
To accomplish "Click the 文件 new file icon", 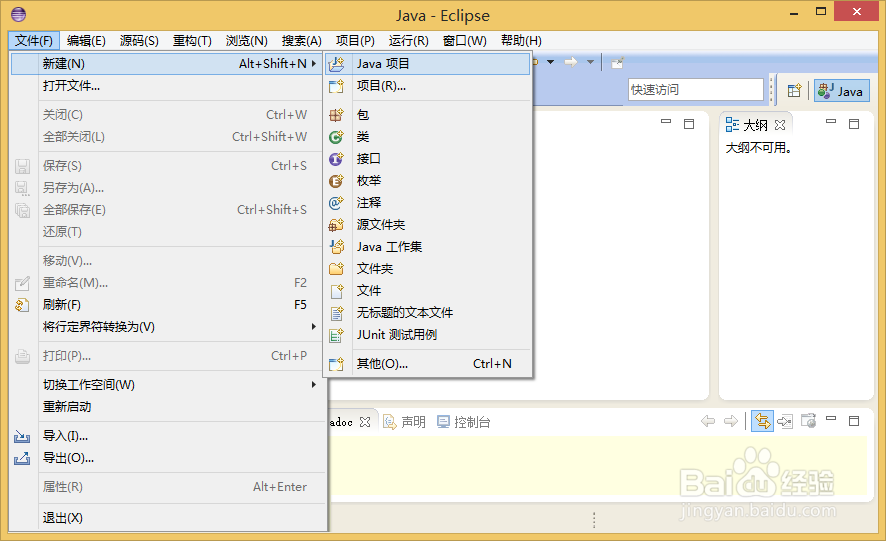I will pyautogui.click(x=336, y=291).
